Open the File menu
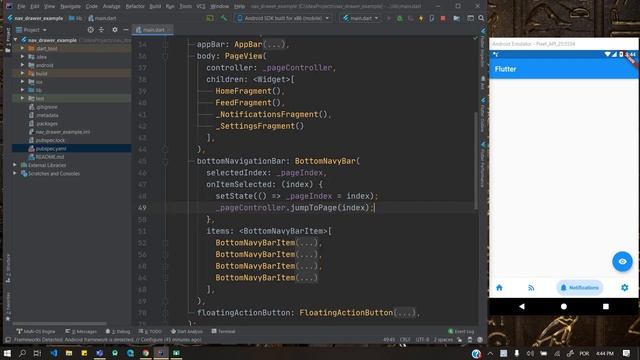The width and height of the screenshot is (640, 360). 21,7
